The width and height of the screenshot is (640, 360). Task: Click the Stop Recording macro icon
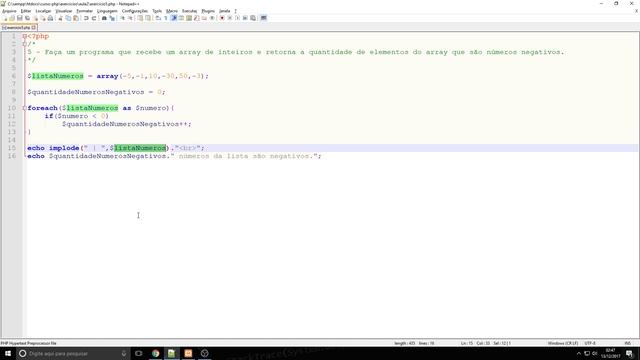point(230,18)
